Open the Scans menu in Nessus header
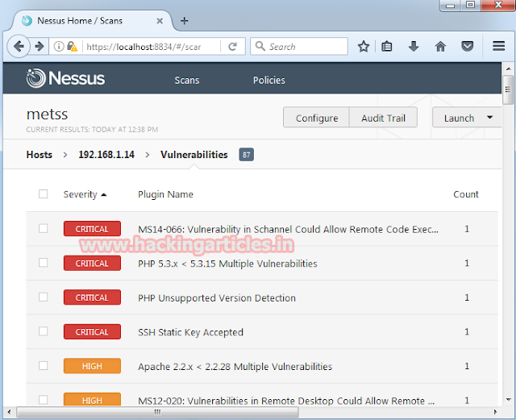 click(187, 81)
